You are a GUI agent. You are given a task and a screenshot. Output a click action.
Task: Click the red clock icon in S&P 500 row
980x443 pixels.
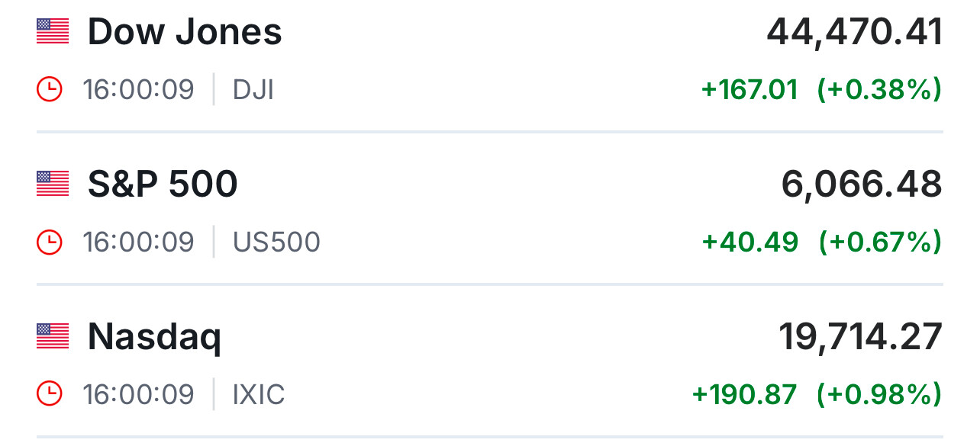point(50,242)
